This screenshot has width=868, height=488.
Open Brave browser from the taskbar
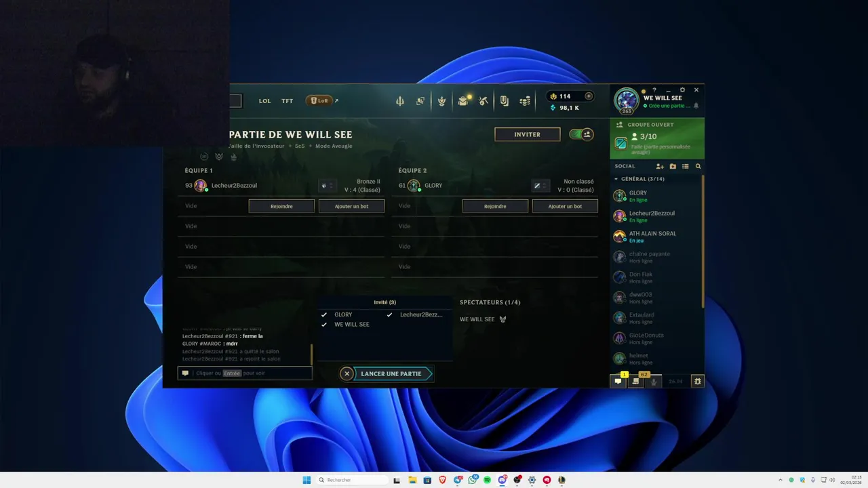pyautogui.click(x=442, y=480)
